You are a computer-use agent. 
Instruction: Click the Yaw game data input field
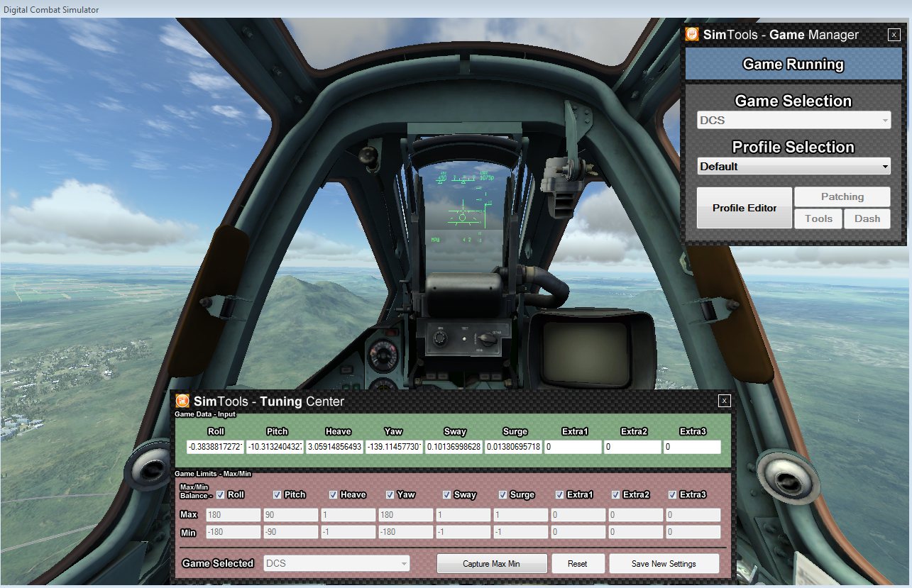pos(395,447)
